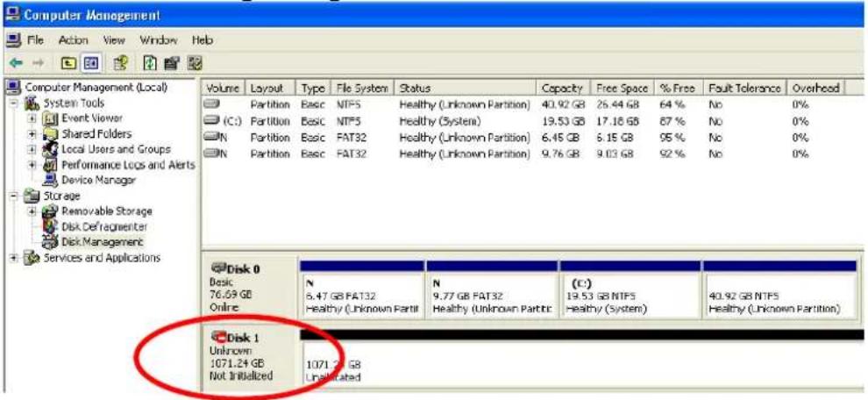Click the 'Healthy (System)' status cell

click(439, 120)
